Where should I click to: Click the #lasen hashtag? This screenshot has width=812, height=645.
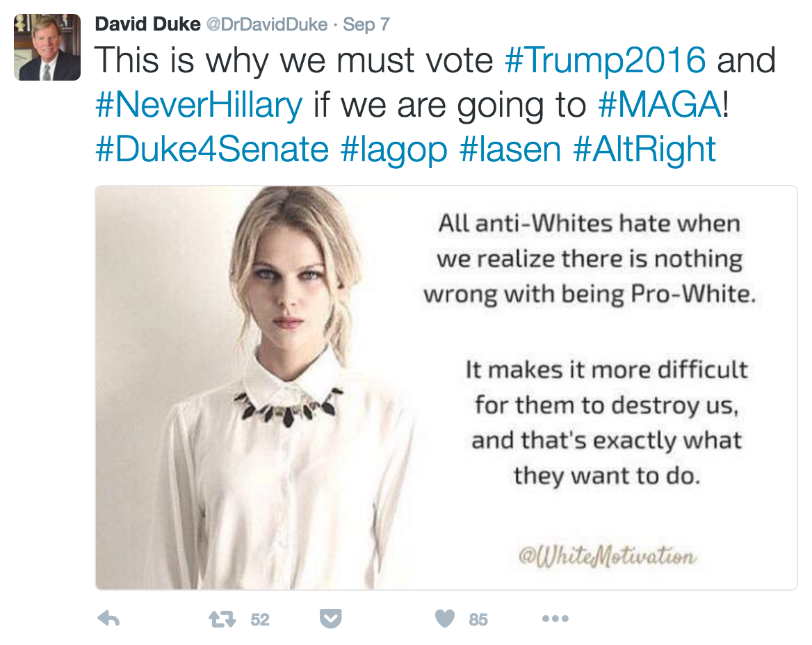[510, 149]
